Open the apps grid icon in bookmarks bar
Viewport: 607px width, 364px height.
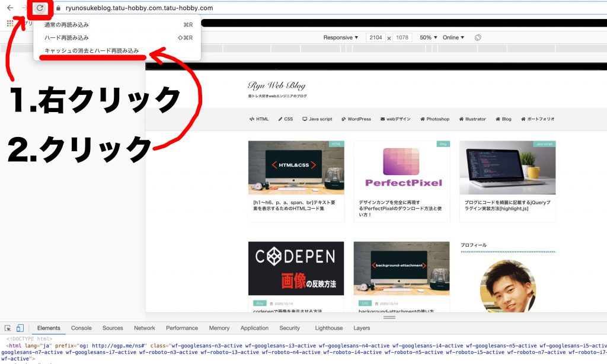[x=9, y=24]
